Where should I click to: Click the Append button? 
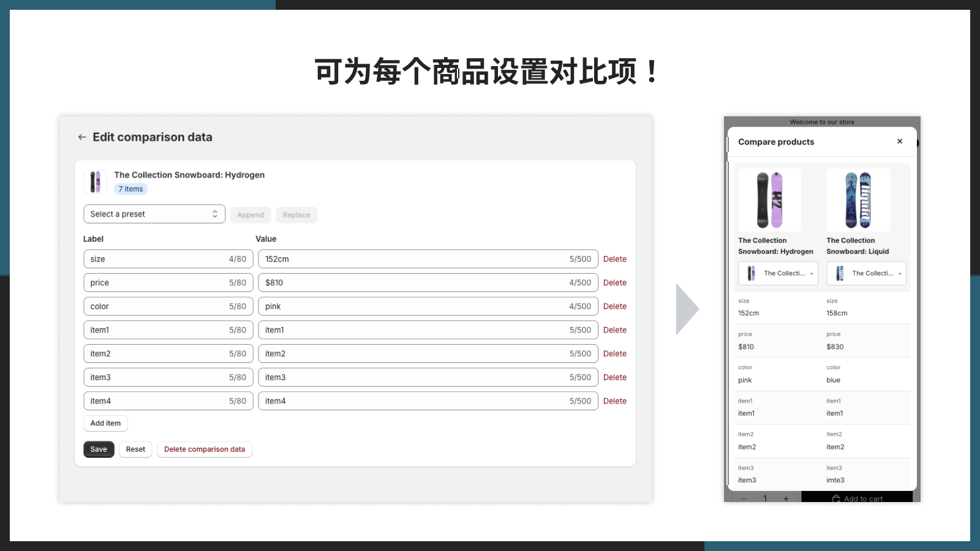click(251, 215)
